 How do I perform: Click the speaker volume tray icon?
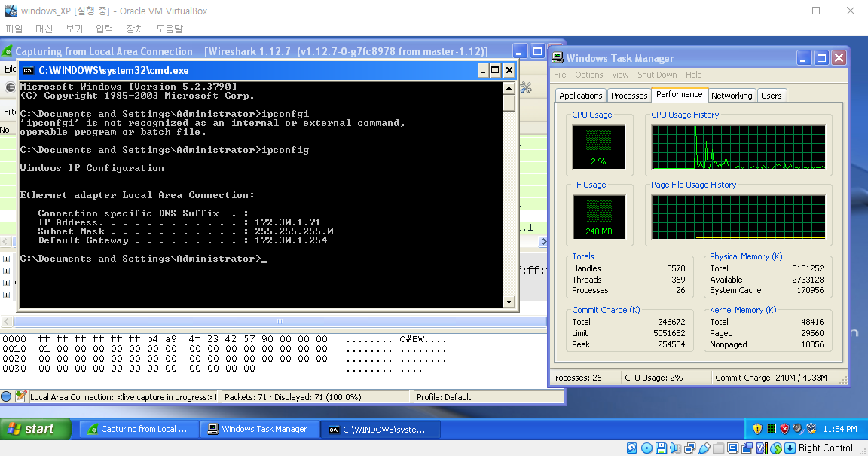tap(798, 429)
